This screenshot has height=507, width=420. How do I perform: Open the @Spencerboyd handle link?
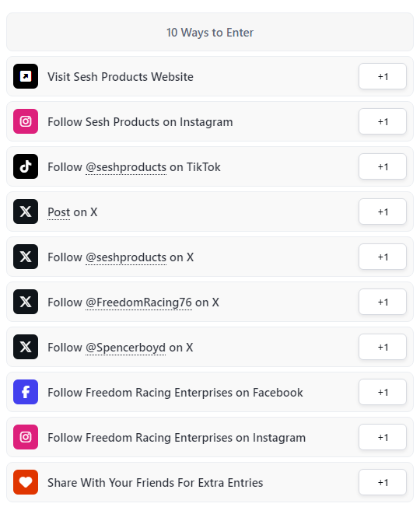tap(126, 348)
